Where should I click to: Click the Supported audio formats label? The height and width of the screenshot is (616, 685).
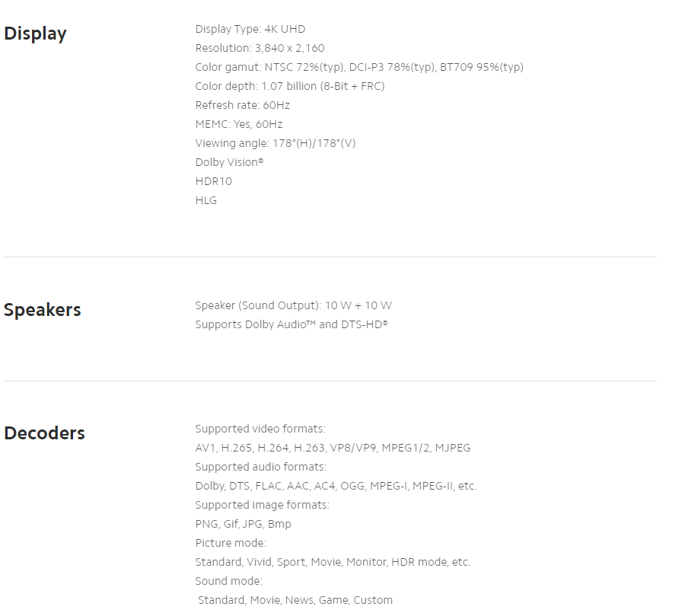(260, 467)
